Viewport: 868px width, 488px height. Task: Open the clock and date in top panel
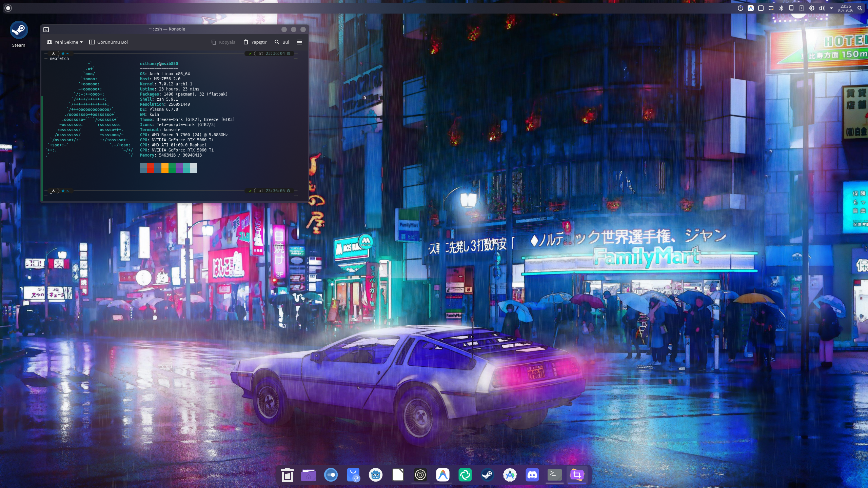(845, 8)
